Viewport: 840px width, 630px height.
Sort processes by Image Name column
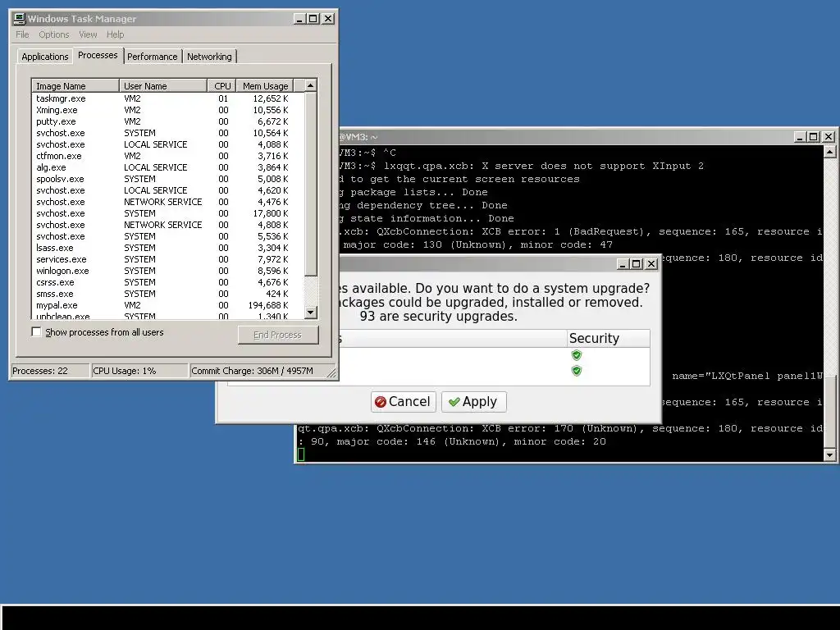click(75, 86)
